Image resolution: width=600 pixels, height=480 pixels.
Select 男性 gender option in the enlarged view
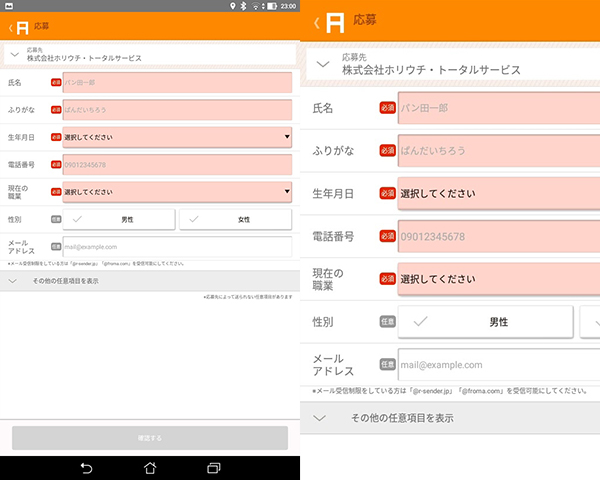(x=486, y=322)
